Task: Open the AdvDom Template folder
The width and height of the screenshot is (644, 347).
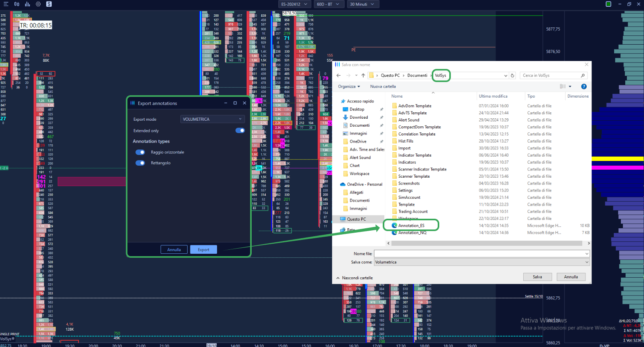Action: [415, 106]
